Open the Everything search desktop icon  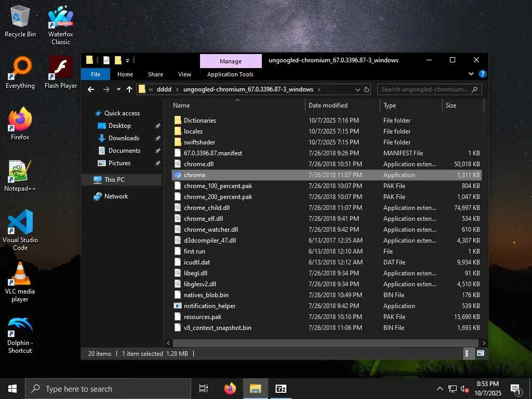coord(20,73)
